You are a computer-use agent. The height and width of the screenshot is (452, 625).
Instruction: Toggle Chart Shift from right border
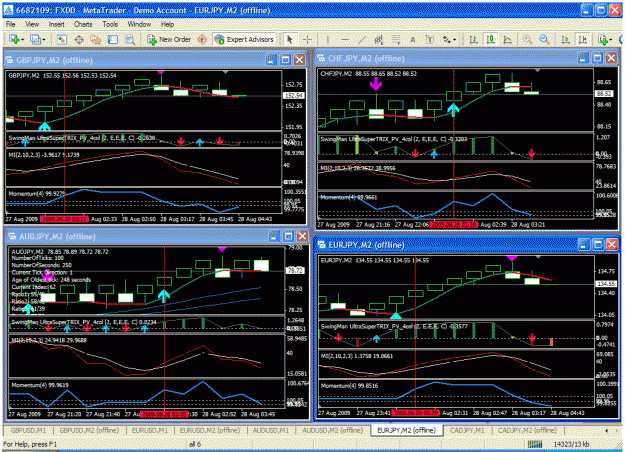pyautogui.click(x=582, y=39)
